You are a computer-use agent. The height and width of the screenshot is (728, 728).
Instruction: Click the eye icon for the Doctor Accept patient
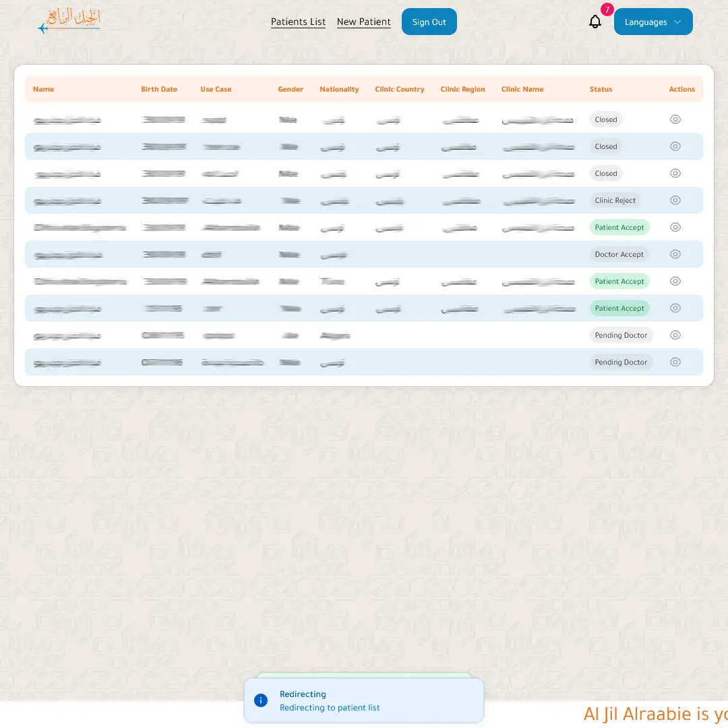675,254
